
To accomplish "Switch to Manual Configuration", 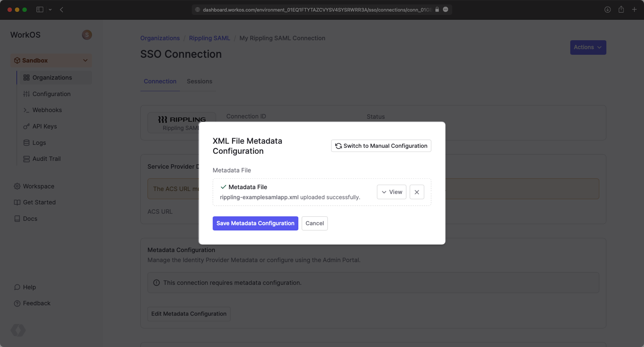I will [x=381, y=146].
